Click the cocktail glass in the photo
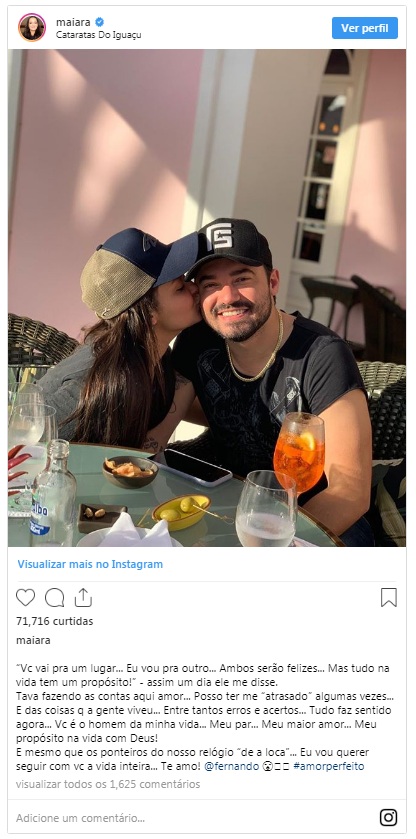The image size is (416, 839). tap(299, 452)
